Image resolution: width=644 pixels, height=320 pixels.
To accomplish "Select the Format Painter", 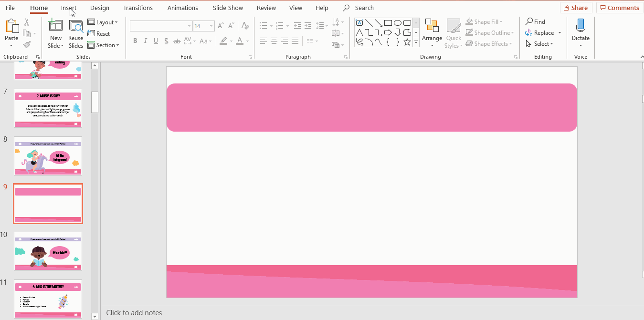I will (27, 44).
